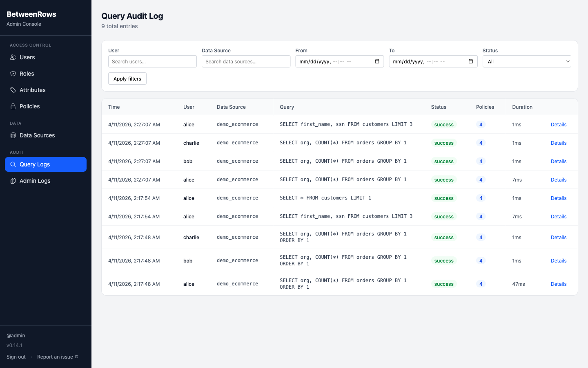Click the Roles shield icon
588x368 pixels.
(x=13, y=74)
